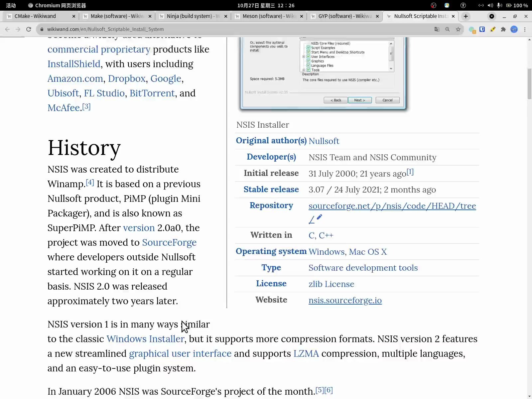Open a new tab
The width and height of the screenshot is (532, 399).
tap(466, 16)
